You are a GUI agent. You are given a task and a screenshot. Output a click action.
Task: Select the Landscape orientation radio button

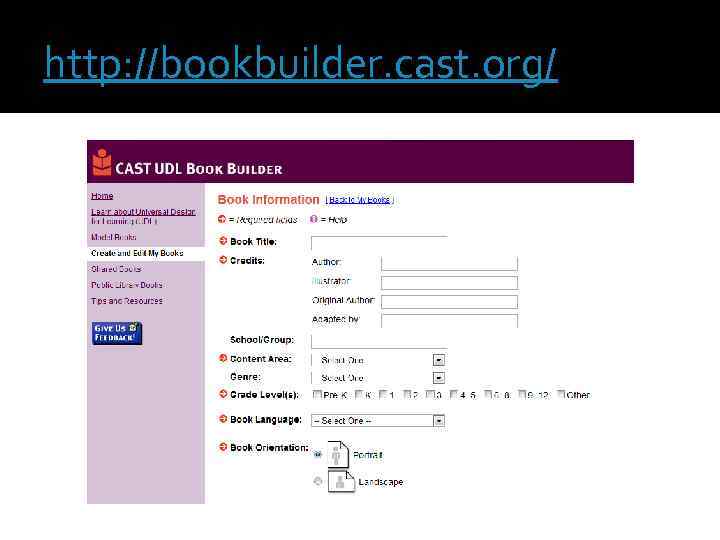[317, 481]
